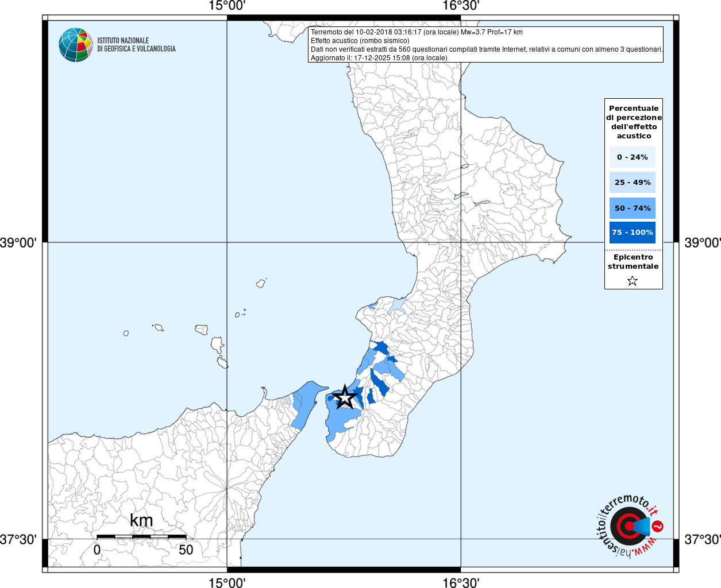This screenshot has width=721, height=588.
Task: Click the blue shaded area near Messina
Action: (x=304, y=405)
